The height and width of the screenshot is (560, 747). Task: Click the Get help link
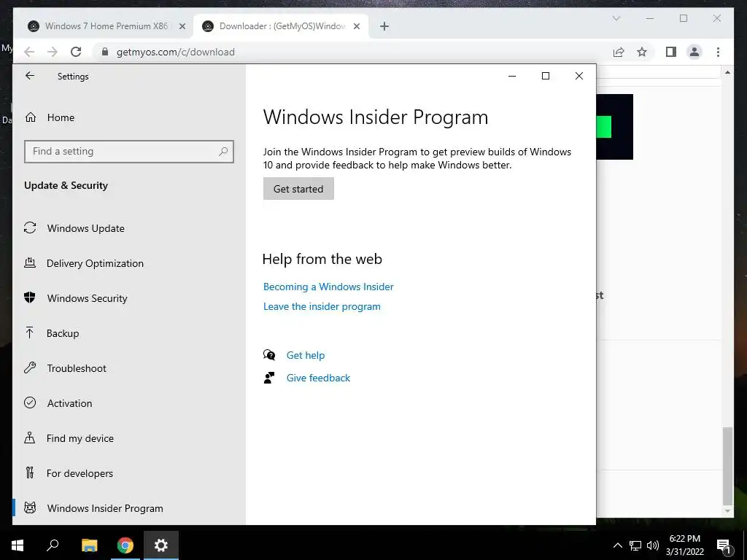pyautogui.click(x=306, y=355)
